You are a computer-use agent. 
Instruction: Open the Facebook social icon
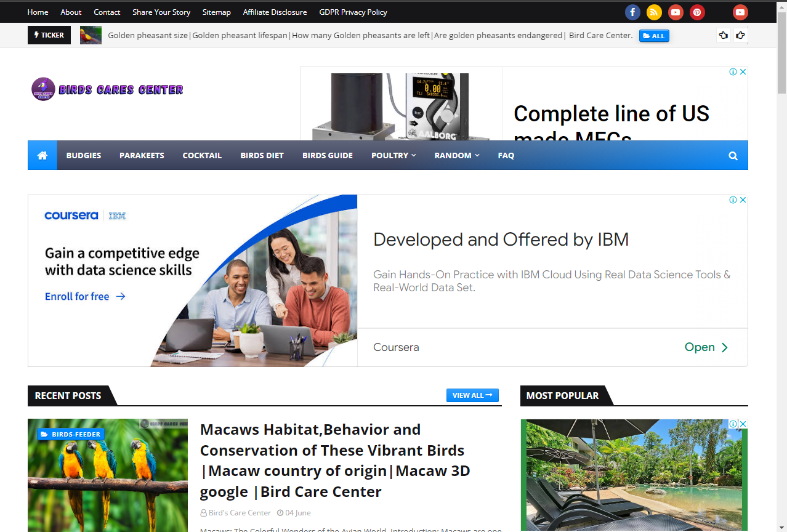632,12
